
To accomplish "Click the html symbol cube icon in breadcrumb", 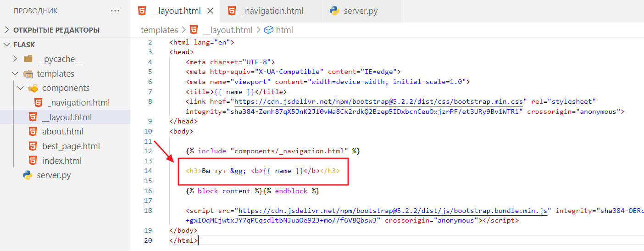I will (269, 30).
